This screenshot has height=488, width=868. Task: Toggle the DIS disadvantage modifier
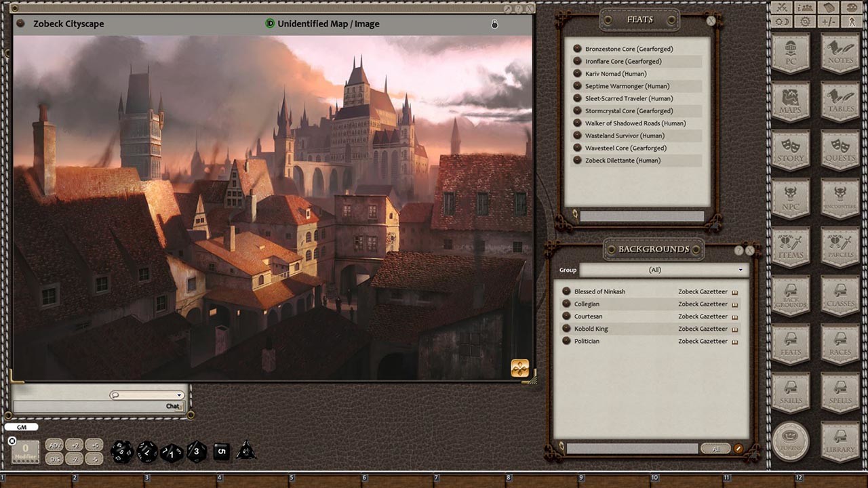coord(54,459)
